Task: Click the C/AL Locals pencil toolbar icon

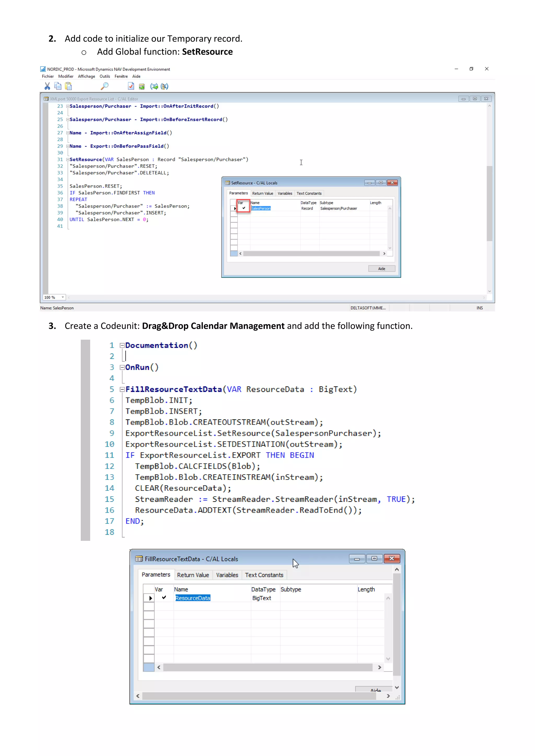Action: pos(164,86)
